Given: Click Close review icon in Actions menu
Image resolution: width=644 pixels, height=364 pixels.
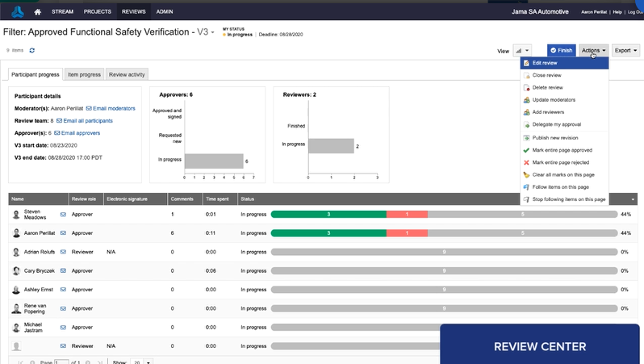Looking at the screenshot, I should (526, 76).
